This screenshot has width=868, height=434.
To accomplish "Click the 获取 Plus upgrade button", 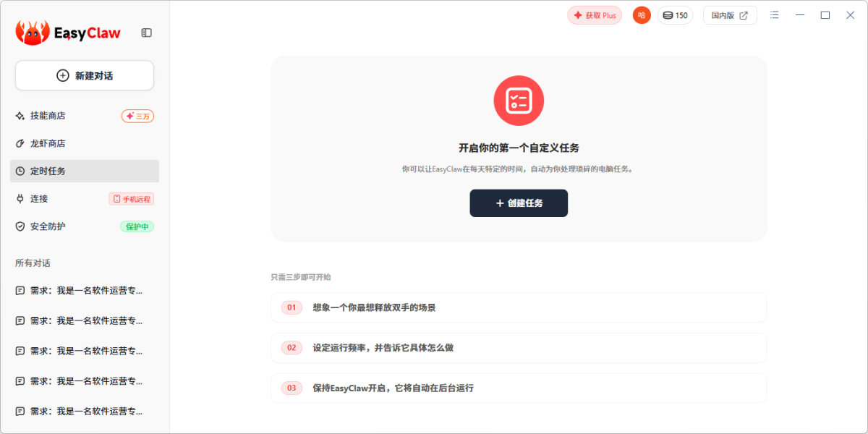I will 595,15.
